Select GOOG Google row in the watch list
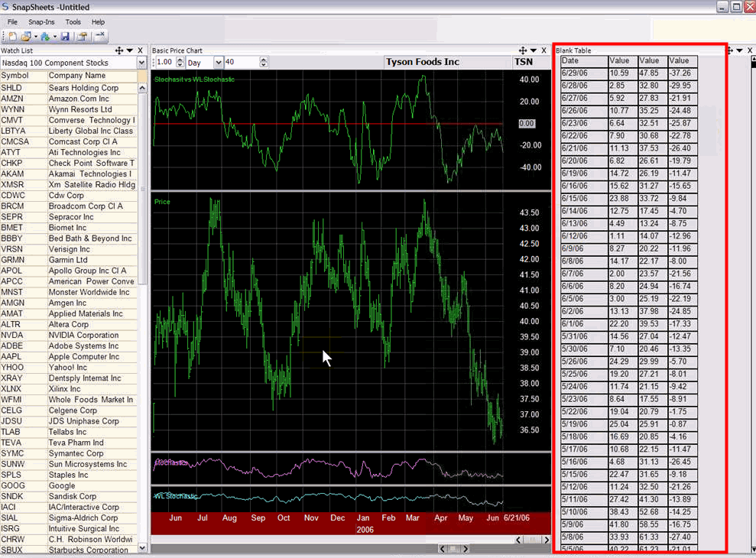 pyautogui.click(x=69, y=485)
